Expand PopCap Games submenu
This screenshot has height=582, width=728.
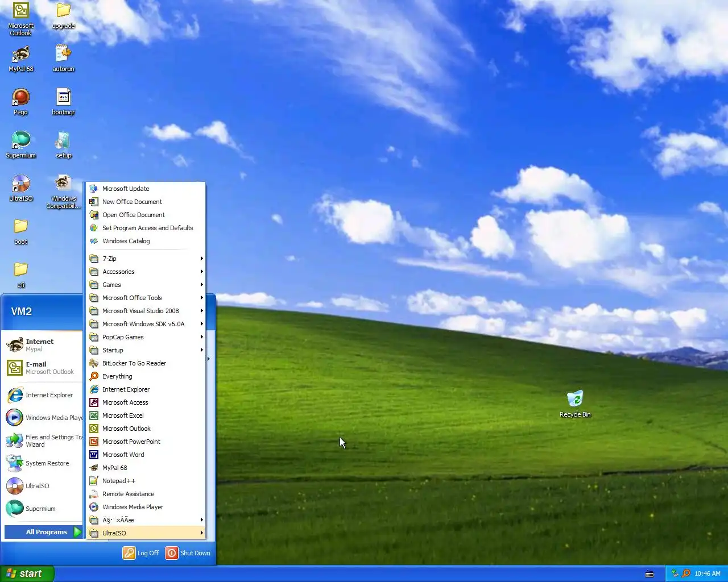coord(146,337)
